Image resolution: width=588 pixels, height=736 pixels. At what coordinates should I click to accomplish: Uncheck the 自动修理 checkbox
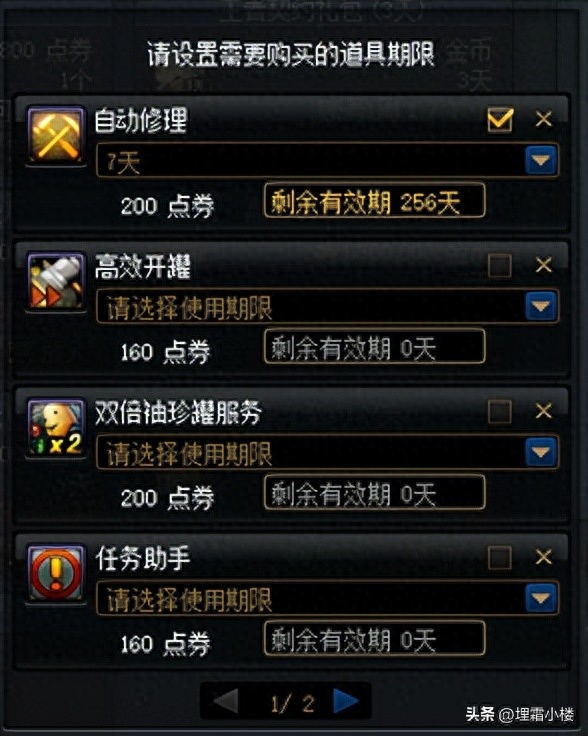point(500,120)
